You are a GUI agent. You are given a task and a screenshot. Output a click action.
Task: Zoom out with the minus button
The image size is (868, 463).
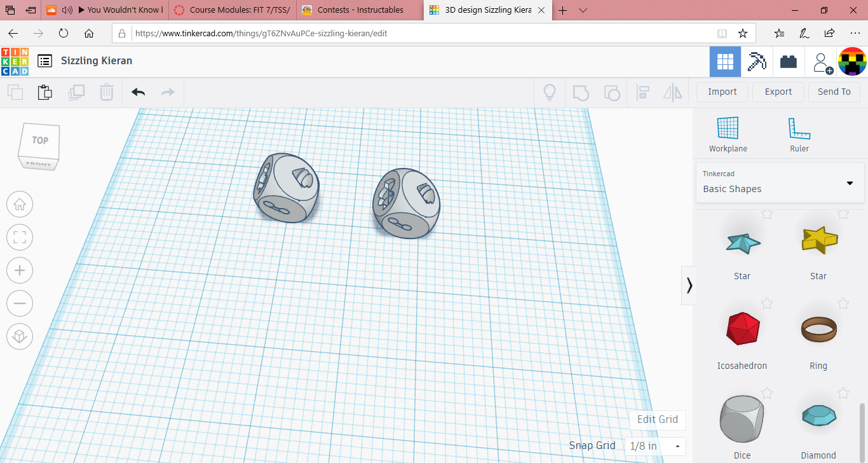(20, 303)
